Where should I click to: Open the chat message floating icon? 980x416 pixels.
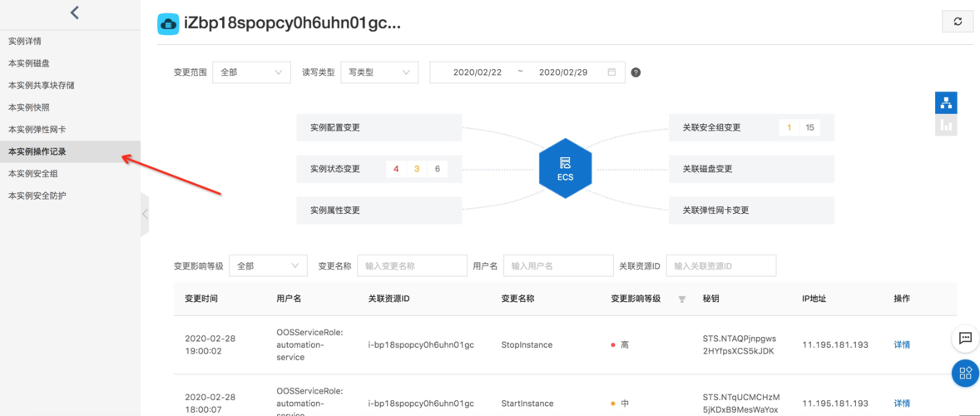(x=965, y=338)
